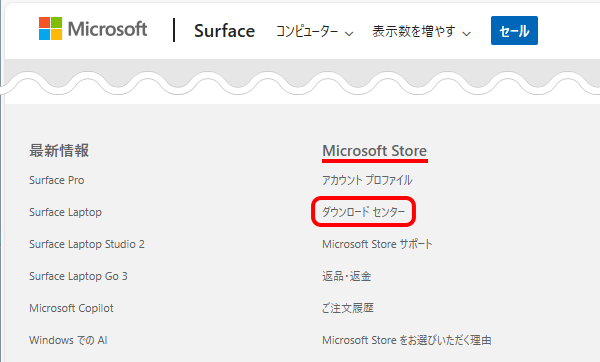
Task: Open the ダウンロード センター link
Action: pos(363,212)
